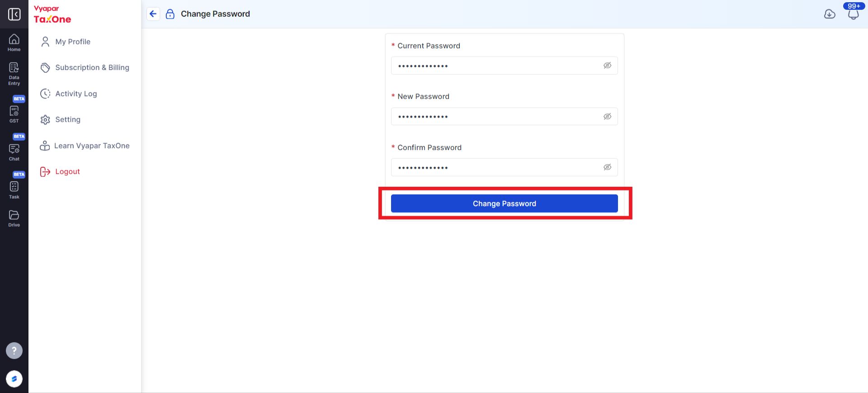Click the tag icon for Subscription & Billing
The height and width of the screenshot is (393, 868).
tap(45, 68)
